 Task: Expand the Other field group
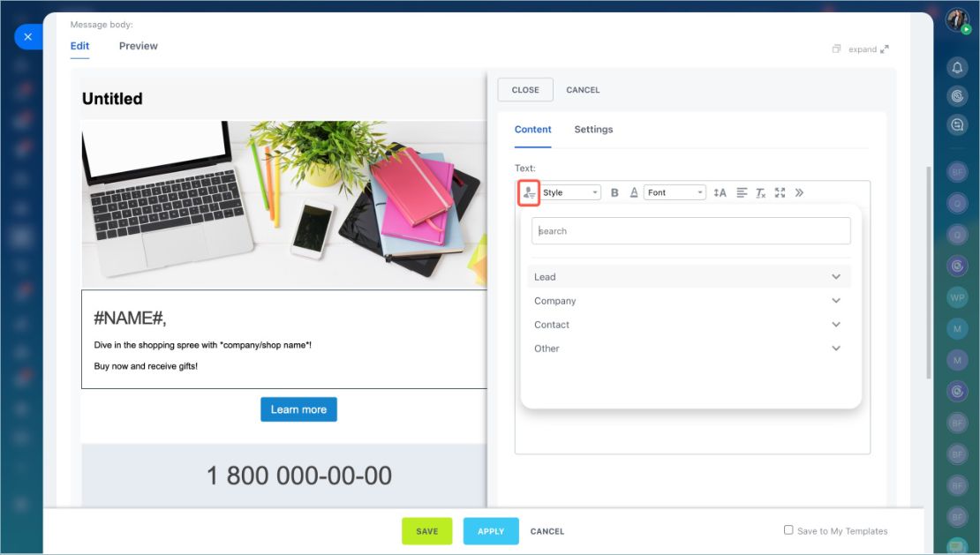[x=689, y=349]
